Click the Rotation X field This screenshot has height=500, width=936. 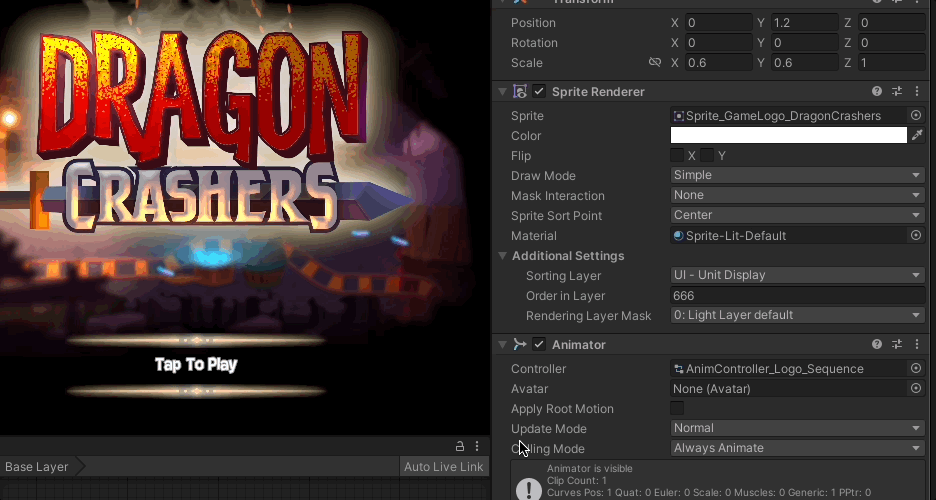coord(718,42)
